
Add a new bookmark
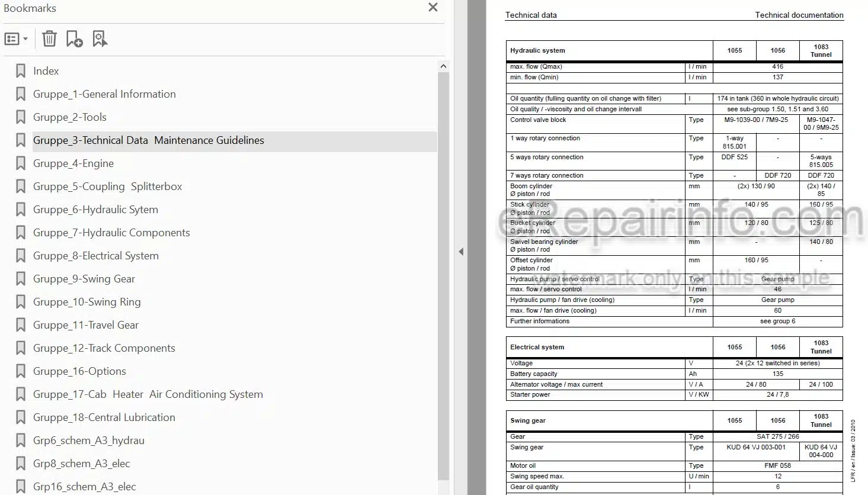pos(74,39)
